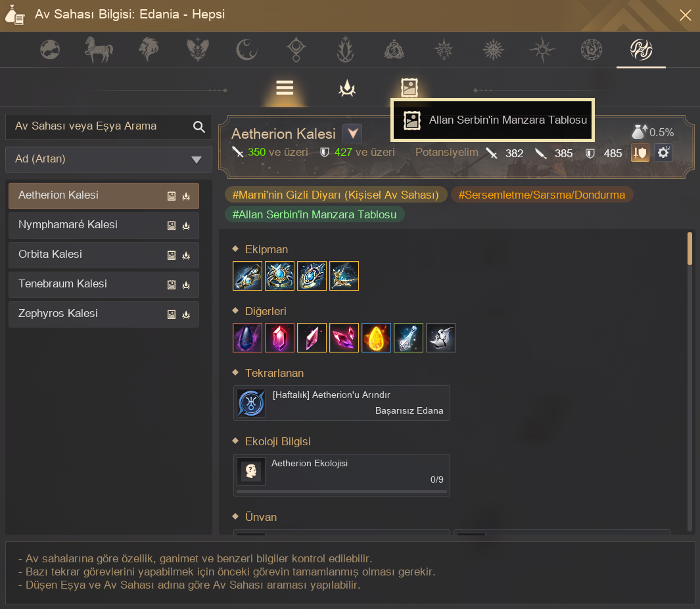Click the magnifier search icon
This screenshot has height=609, width=700.
pyautogui.click(x=199, y=127)
